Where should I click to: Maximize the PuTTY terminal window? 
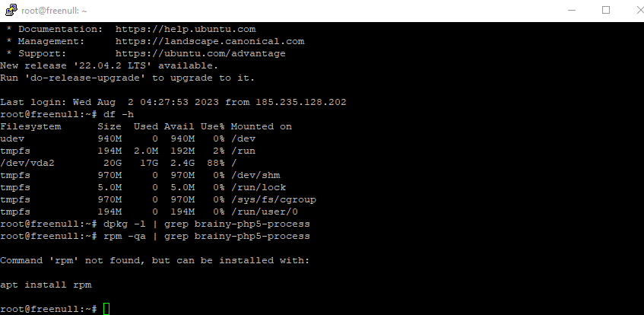(x=606, y=11)
